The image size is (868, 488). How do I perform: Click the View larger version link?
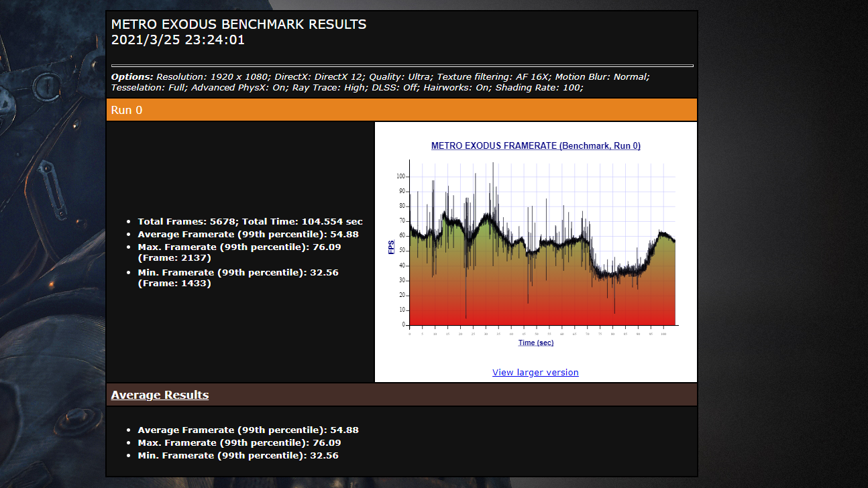click(x=535, y=373)
